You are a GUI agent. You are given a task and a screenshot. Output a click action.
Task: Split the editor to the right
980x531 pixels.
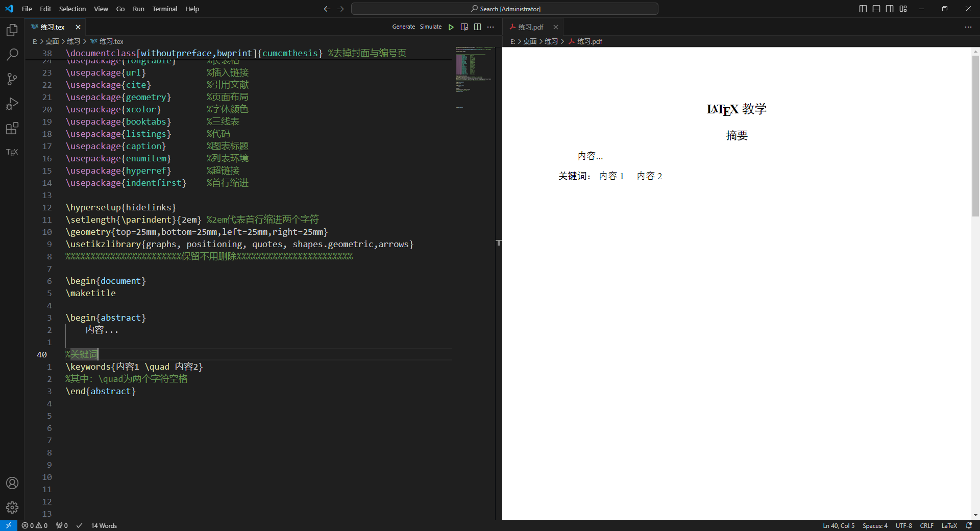pyautogui.click(x=477, y=27)
